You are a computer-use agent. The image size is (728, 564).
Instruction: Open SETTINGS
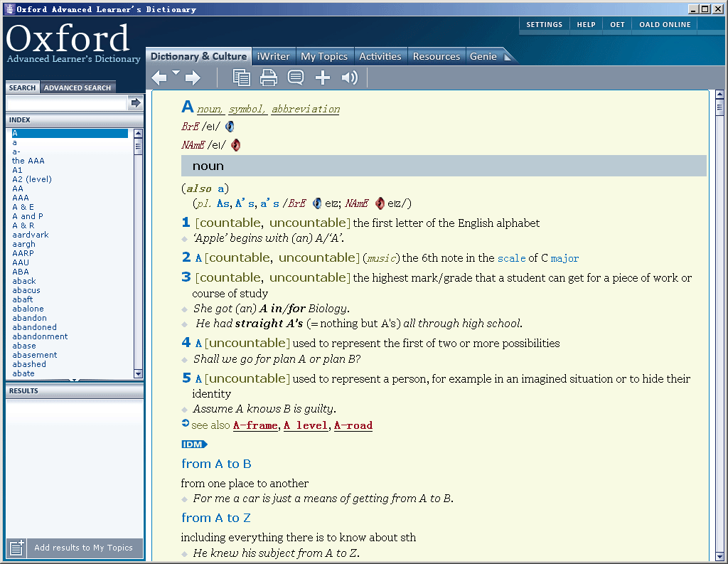tap(544, 25)
